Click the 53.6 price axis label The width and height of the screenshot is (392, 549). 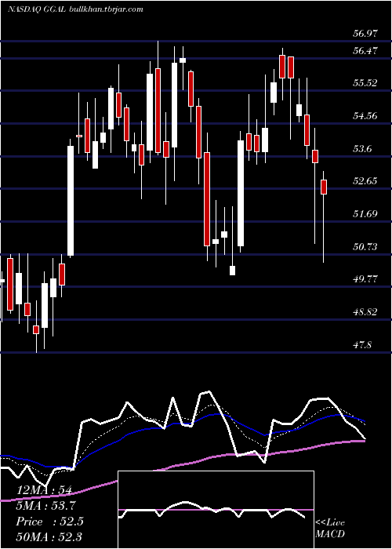tap(362, 148)
